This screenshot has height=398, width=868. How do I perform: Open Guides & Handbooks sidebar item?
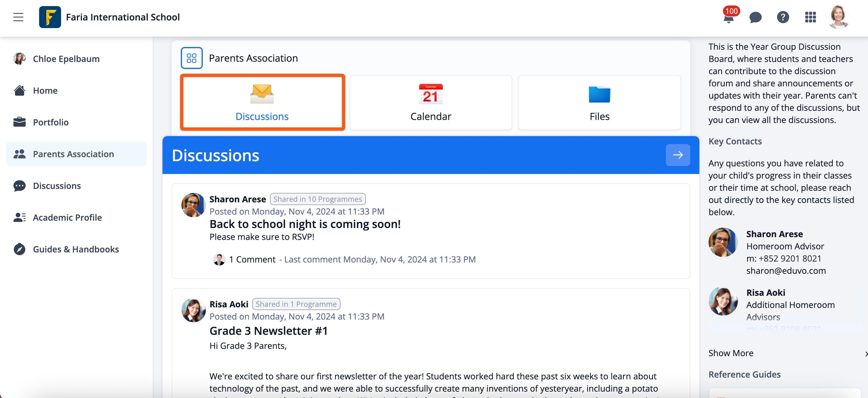click(76, 249)
